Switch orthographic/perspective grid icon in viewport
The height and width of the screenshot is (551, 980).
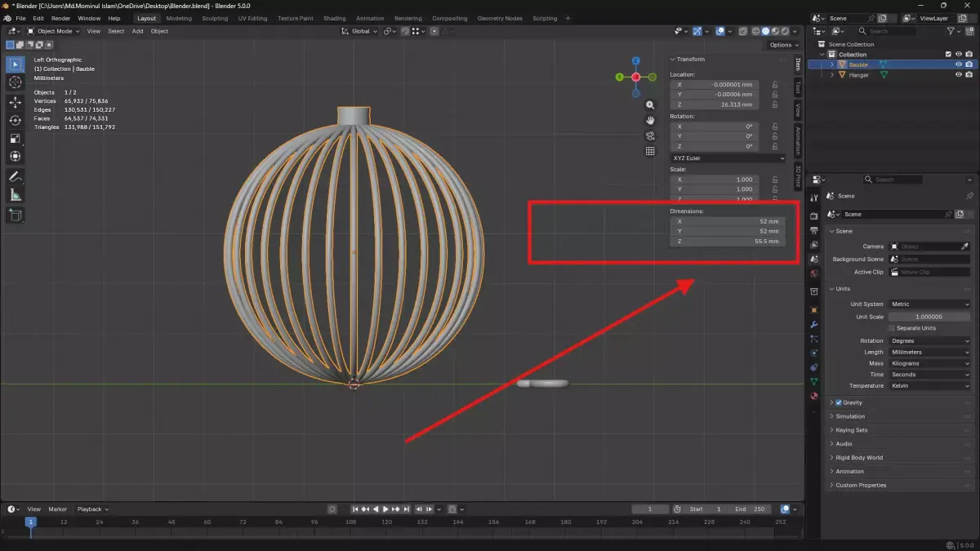(650, 151)
